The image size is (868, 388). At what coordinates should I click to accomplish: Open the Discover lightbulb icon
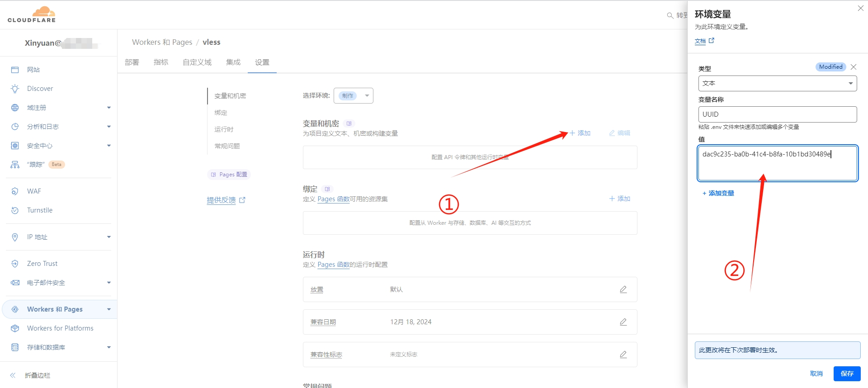coord(15,89)
